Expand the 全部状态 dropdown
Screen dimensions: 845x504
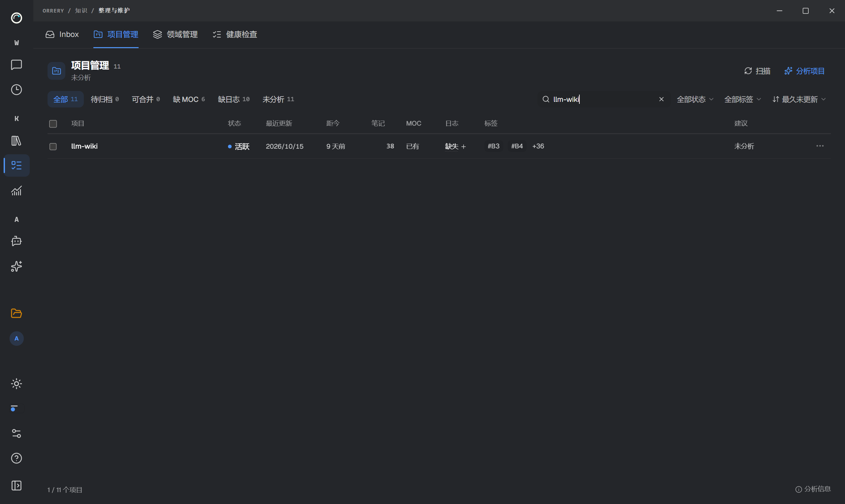(x=695, y=99)
